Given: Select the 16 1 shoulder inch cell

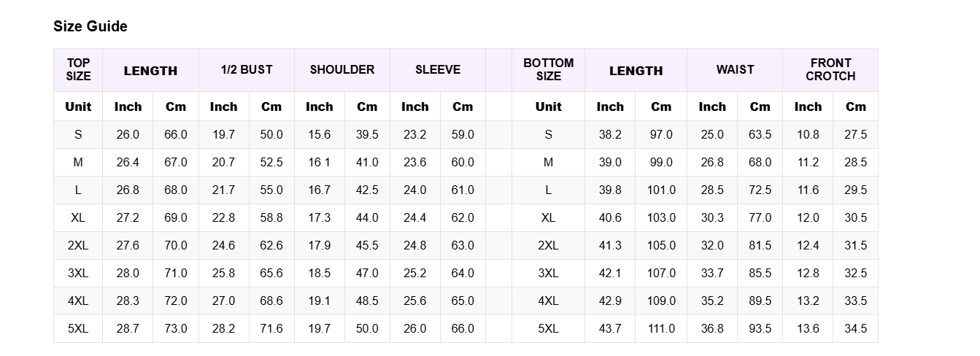Looking at the screenshot, I should (x=320, y=162).
